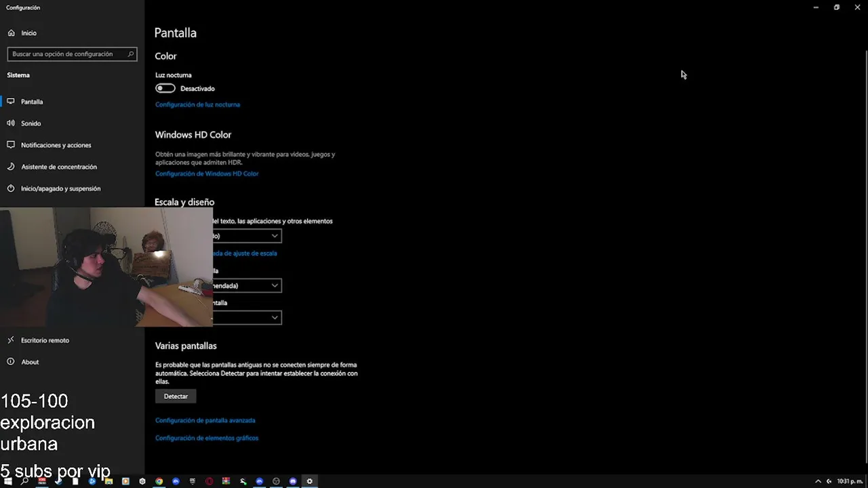Open 'Configuración de luz nocturna' link
Image resolution: width=868 pixels, height=488 pixels.
coord(197,104)
